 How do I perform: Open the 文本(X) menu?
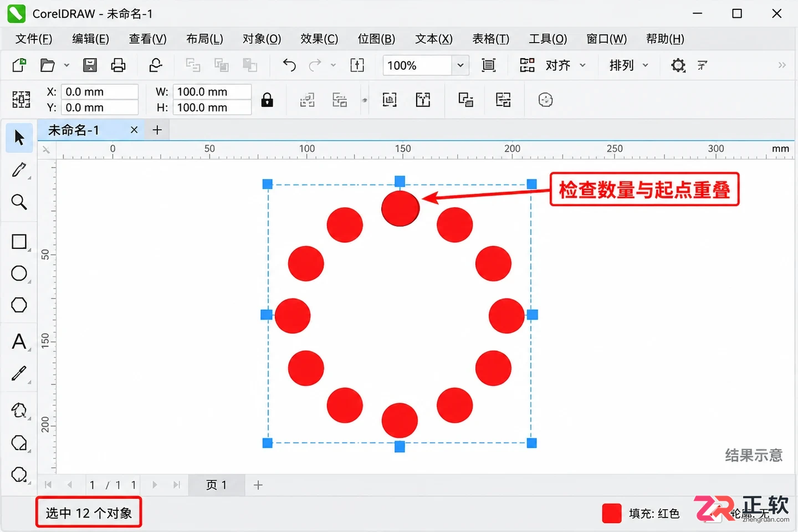(434, 39)
